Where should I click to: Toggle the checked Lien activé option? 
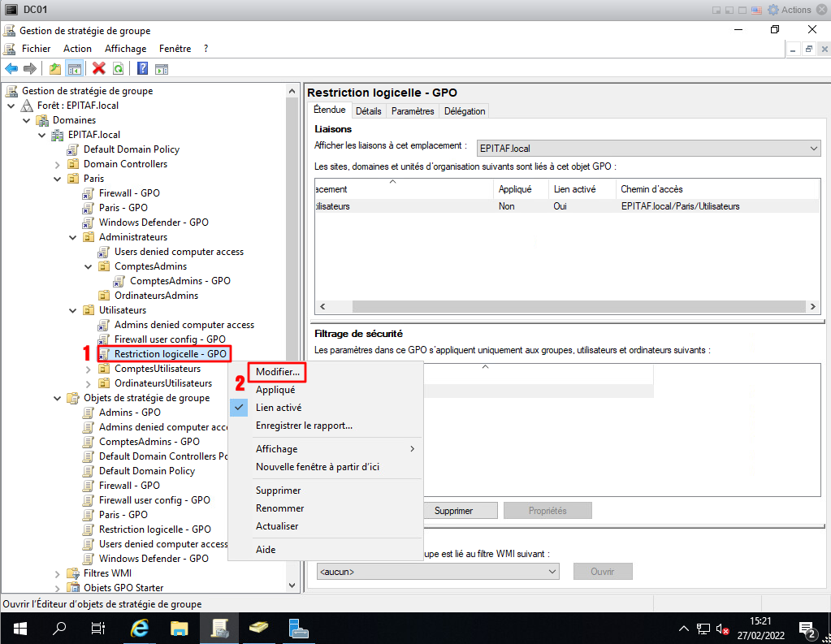click(279, 408)
